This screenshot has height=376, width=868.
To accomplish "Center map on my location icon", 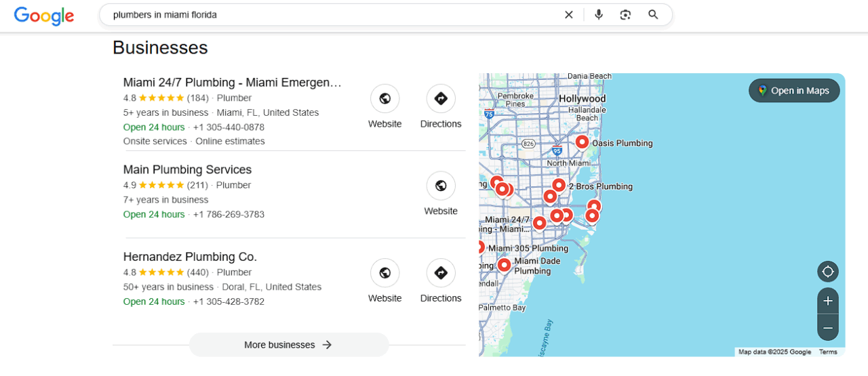I will [x=828, y=272].
